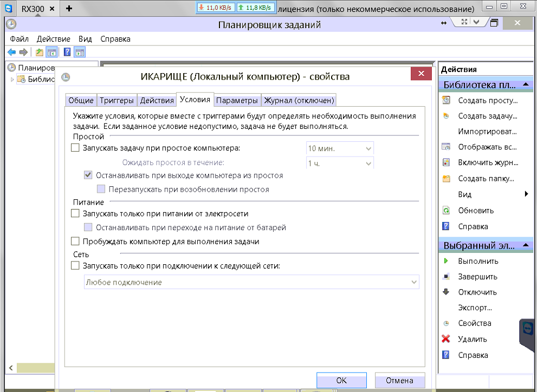
Task: Check Запускать только при питании от электросети
Action: pyautogui.click(x=75, y=214)
